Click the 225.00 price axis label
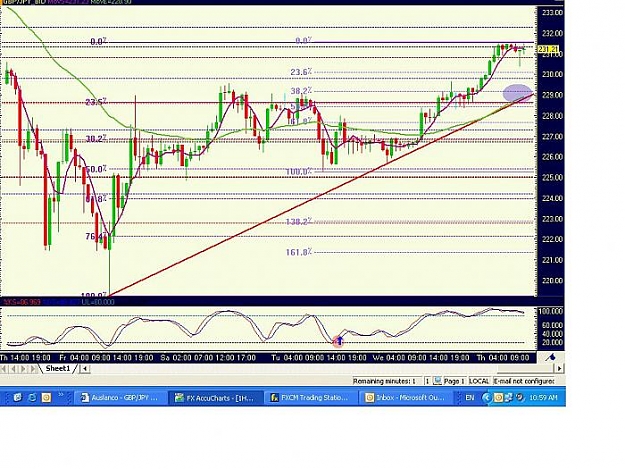This screenshot has height=469, width=625. click(x=552, y=177)
